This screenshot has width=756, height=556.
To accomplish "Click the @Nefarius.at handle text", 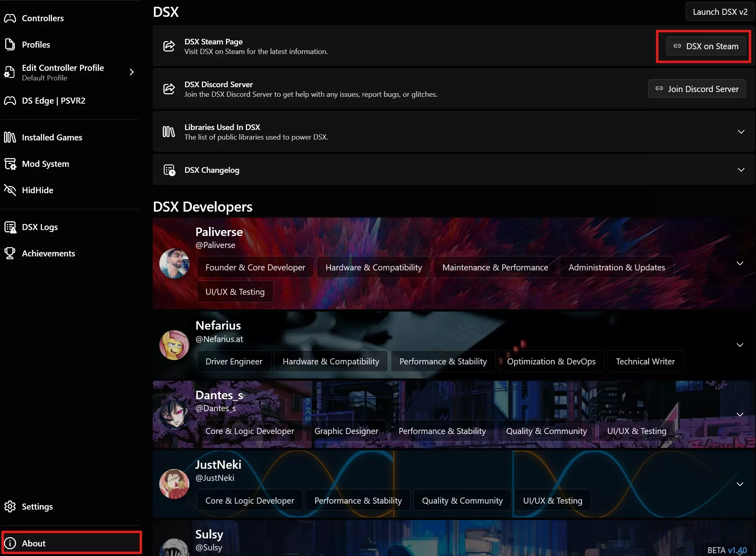I will 219,339.
